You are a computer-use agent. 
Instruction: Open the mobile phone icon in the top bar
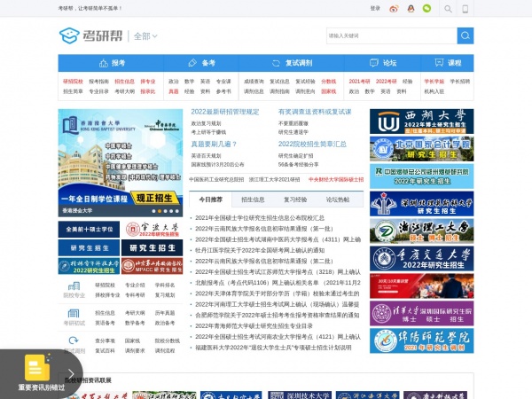pos(465,9)
